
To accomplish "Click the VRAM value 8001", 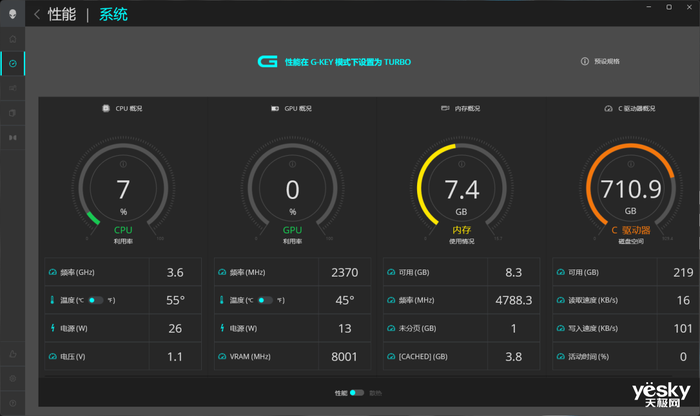I will [344, 357].
